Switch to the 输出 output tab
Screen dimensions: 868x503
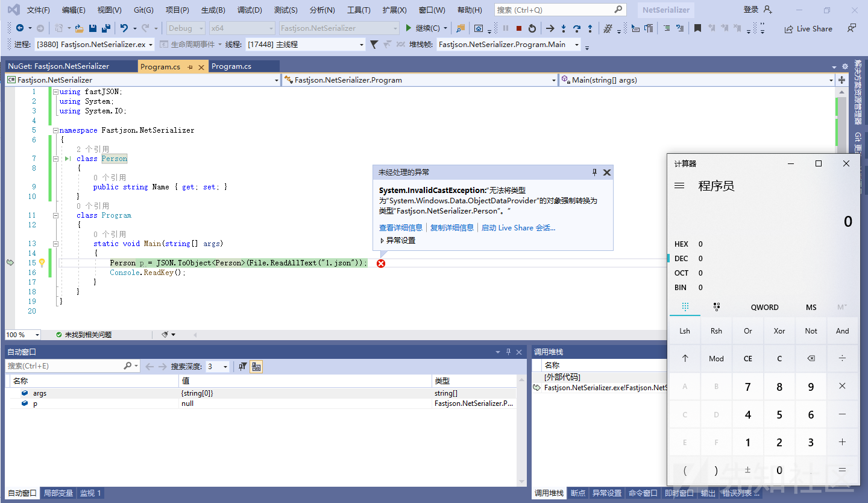coord(708,493)
